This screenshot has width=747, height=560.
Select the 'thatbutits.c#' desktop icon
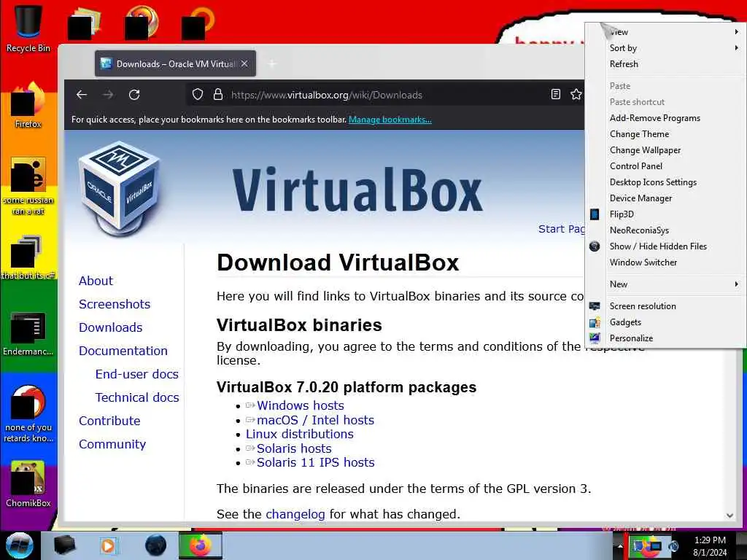point(28,257)
